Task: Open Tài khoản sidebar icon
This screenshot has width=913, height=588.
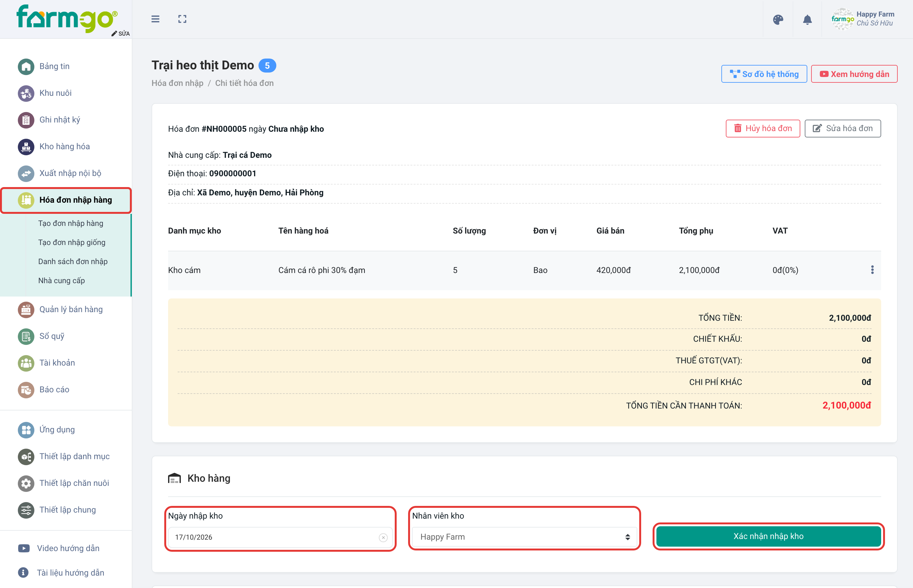Action: pyautogui.click(x=26, y=363)
